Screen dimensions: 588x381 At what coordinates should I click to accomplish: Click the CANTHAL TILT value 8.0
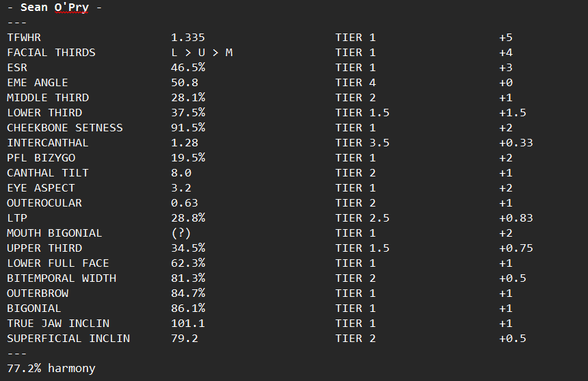[x=181, y=172]
